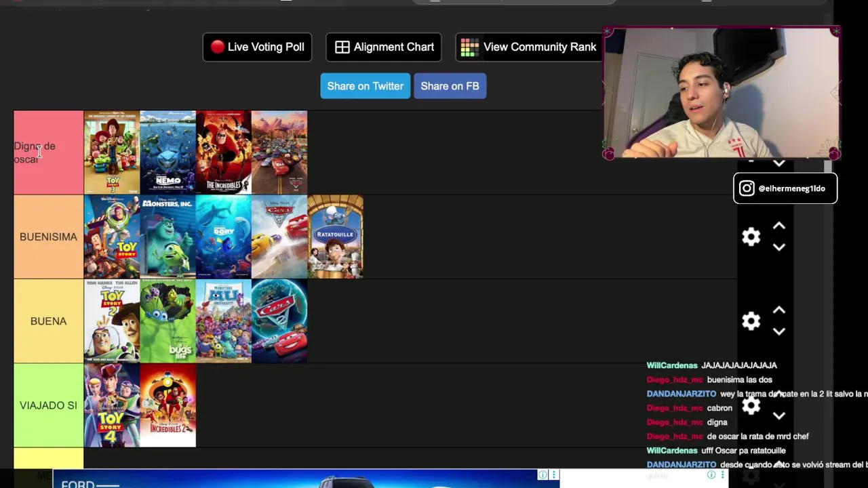Viewport: 868px width, 488px height.
Task: Select the Cars 2 poster
Action: pyautogui.click(x=279, y=321)
